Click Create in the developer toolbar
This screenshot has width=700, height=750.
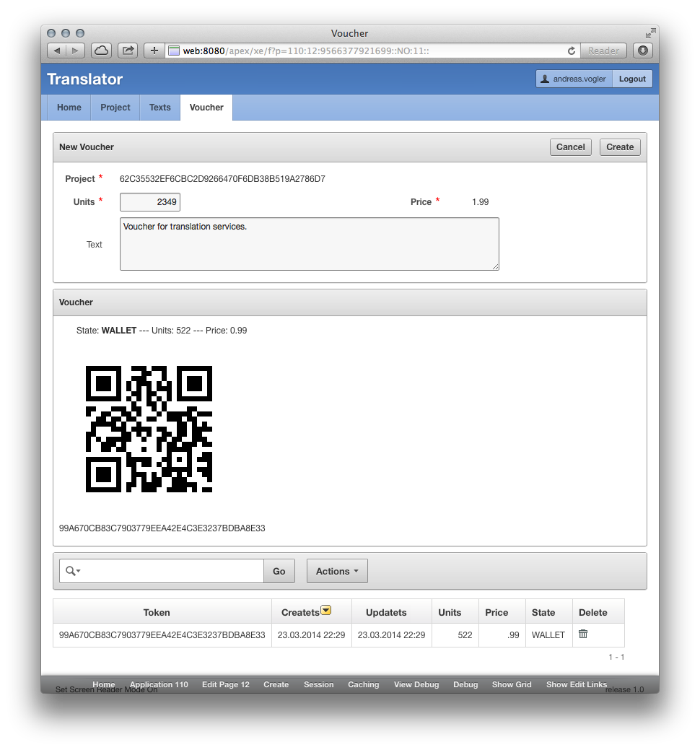276,684
